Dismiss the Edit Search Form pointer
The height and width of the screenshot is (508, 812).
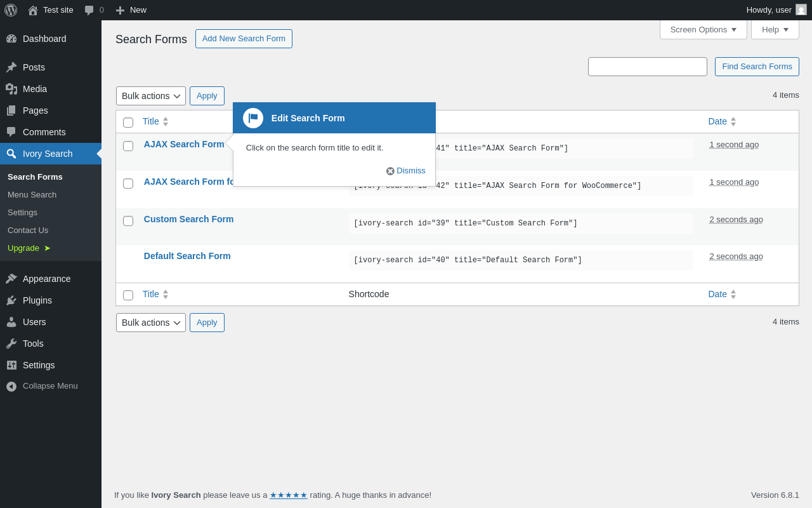(x=406, y=171)
